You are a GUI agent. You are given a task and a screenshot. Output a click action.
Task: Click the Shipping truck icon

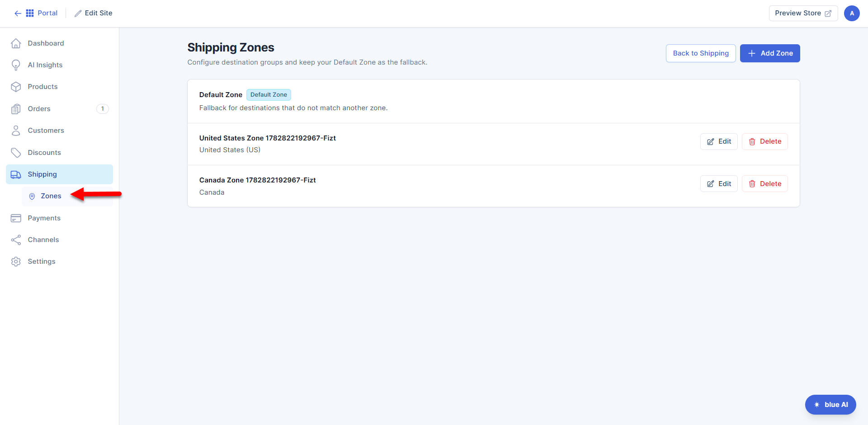16,174
